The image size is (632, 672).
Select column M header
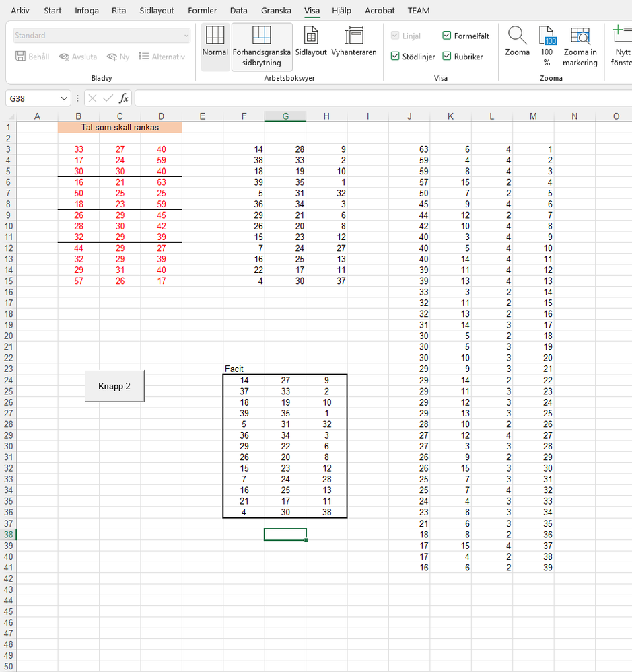533,116
